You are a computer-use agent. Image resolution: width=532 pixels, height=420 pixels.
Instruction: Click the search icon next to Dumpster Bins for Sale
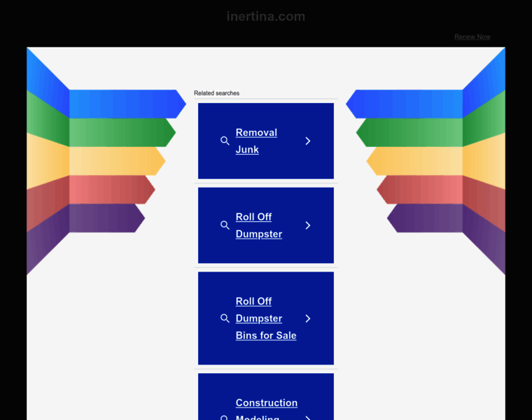click(x=225, y=318)
